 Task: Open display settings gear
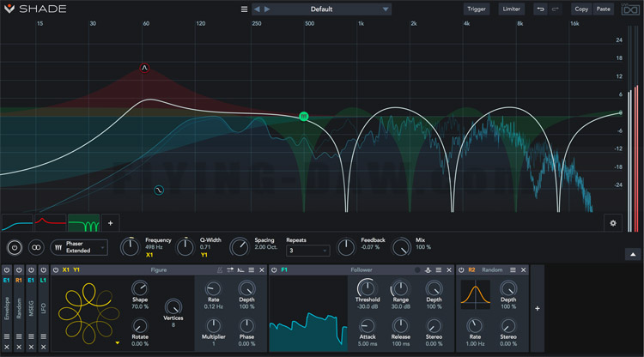tap(613, 223)
